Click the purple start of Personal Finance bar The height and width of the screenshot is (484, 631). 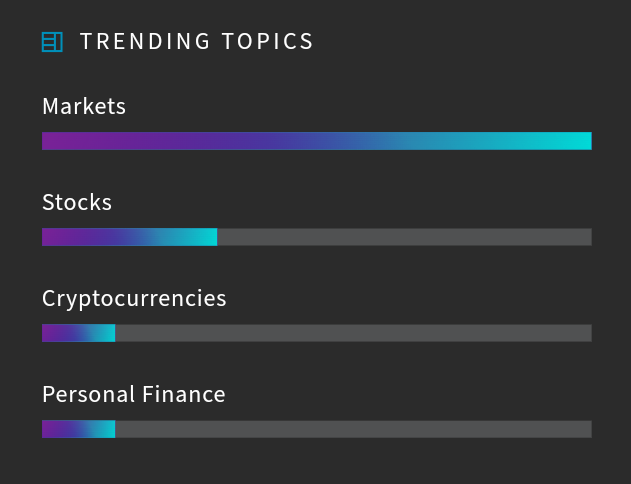48,429
